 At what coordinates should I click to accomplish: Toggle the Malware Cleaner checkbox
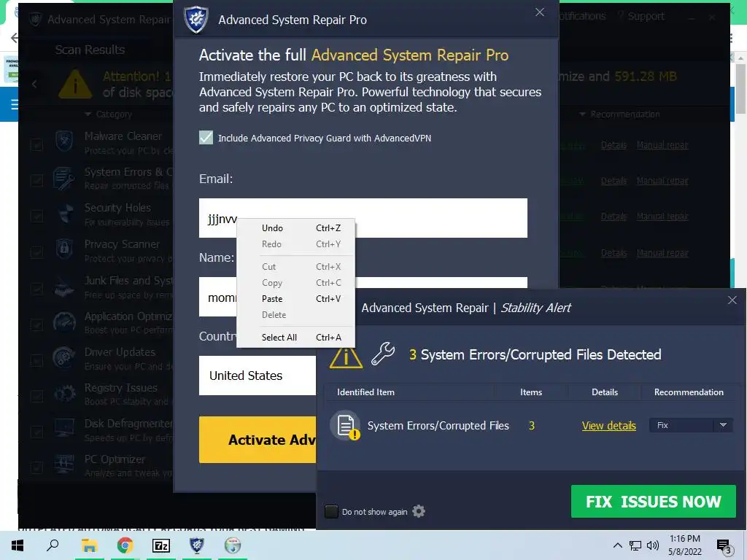[36, 145]
